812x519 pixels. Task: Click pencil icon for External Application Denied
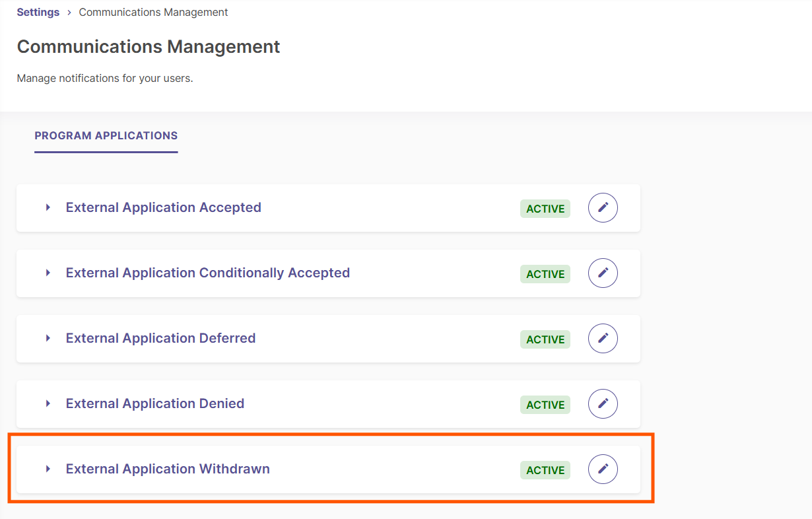click(603, 403)
